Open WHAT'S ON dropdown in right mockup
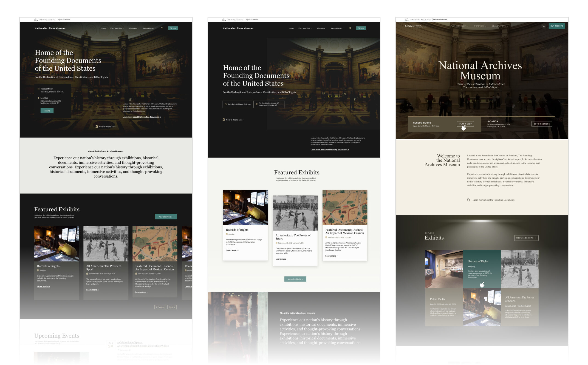The height and width of the screenshot is (365, 588). (480, 26)
